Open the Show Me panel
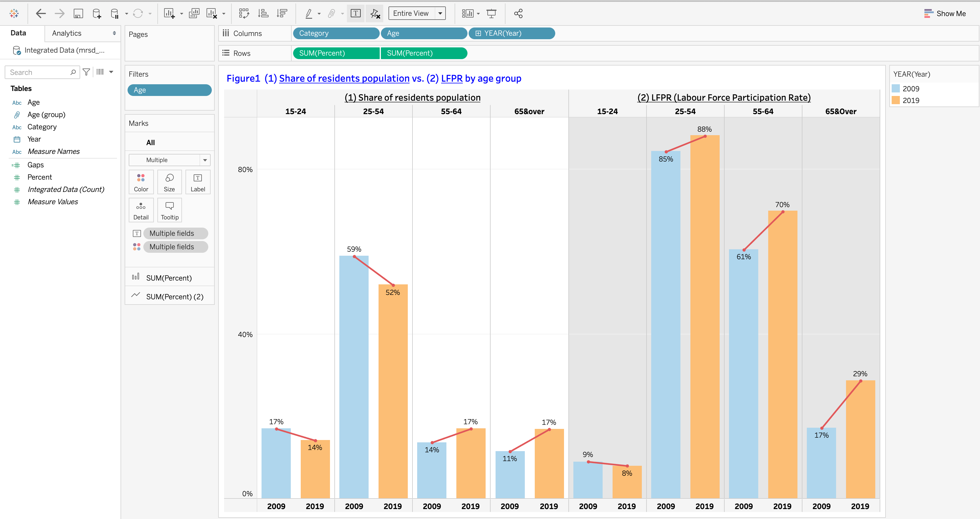 click(945, 14)
